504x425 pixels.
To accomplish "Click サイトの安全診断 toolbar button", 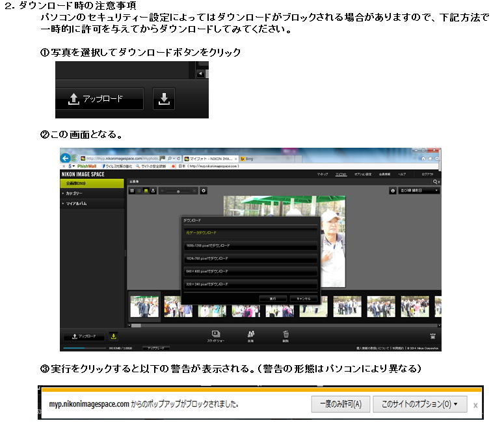I will click(151, 166).
